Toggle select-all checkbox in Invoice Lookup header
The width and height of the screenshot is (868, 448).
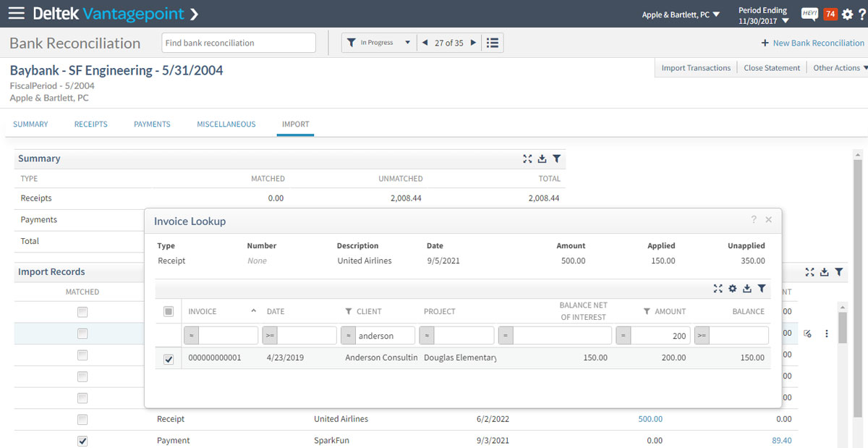tap(169, 311)
